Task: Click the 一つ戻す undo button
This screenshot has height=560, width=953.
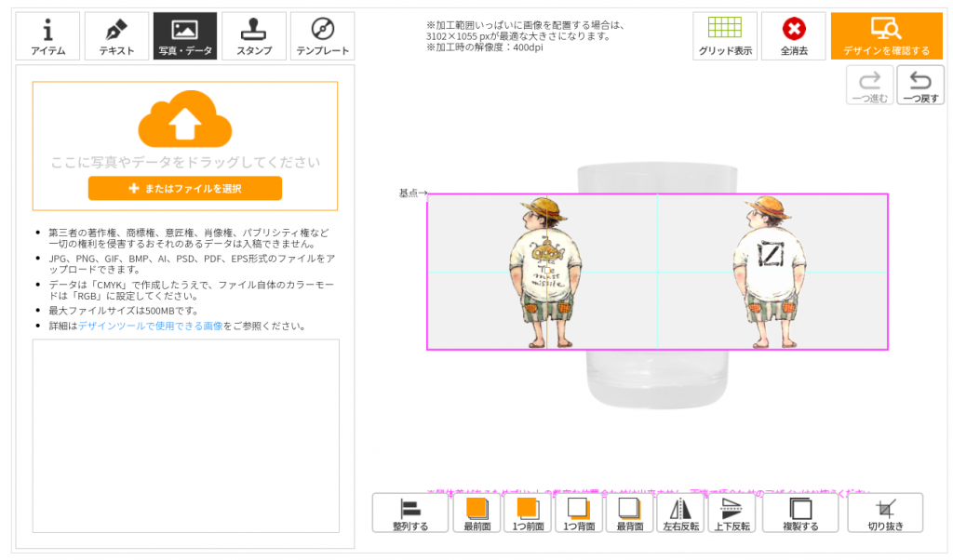Action: pyautogui.click(x=920, y=86)
